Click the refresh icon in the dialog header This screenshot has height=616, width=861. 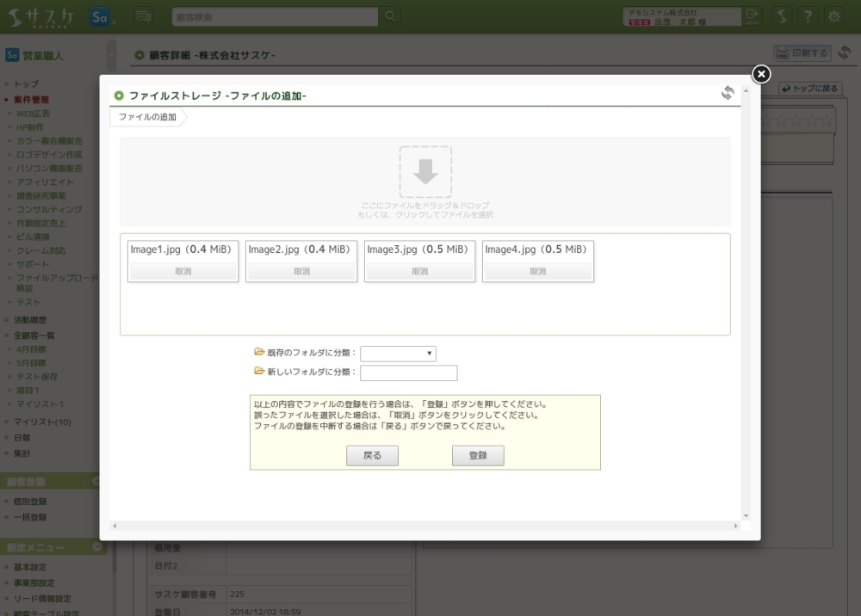click(728, 93)
